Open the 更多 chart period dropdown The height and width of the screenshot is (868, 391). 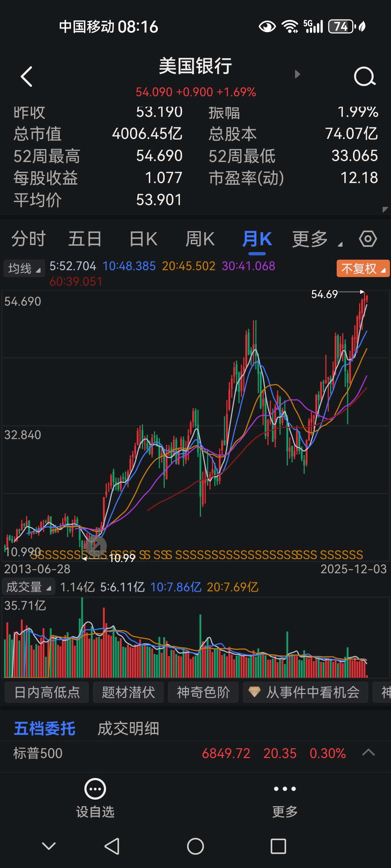click(317, 239)
